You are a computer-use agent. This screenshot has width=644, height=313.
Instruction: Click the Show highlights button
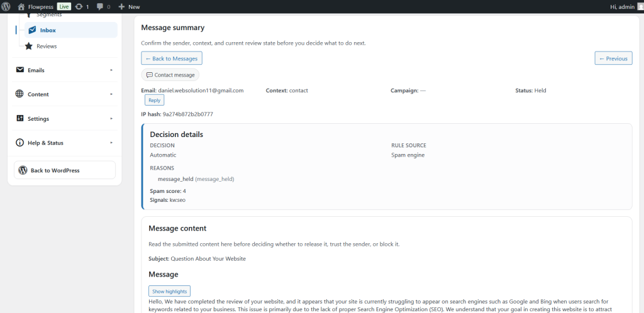[x=169, y=291]
